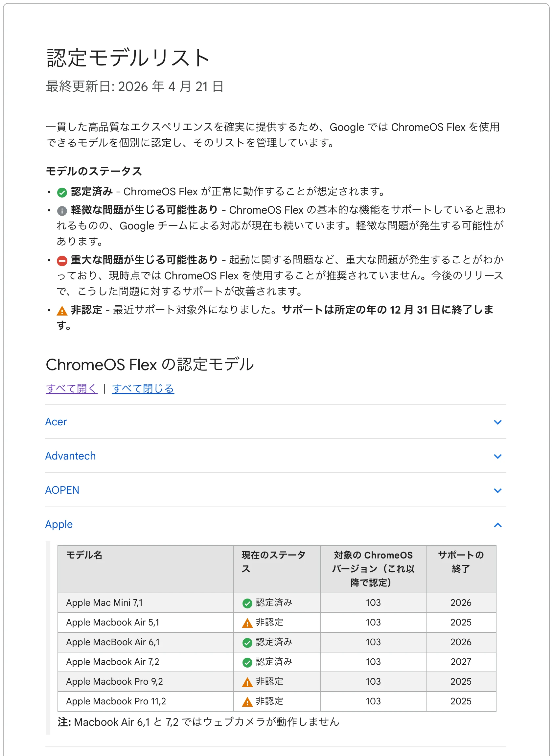Click orange warning icon beside 非認定 legend
This screenshot has height=756, width=554.
(x=62, y=311)
